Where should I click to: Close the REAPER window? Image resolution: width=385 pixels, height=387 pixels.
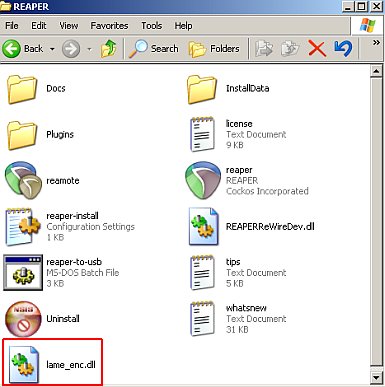pos(376,6)
